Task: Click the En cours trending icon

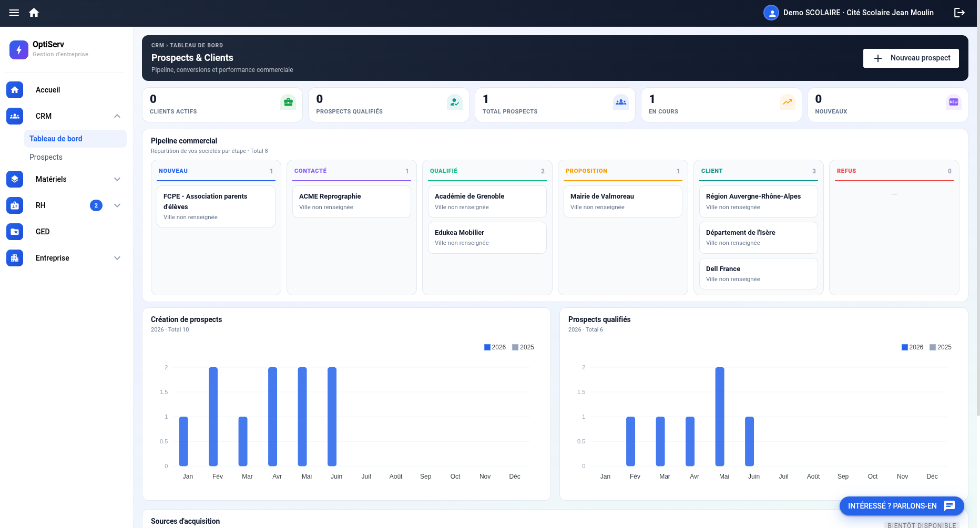Action: point(787,102)
